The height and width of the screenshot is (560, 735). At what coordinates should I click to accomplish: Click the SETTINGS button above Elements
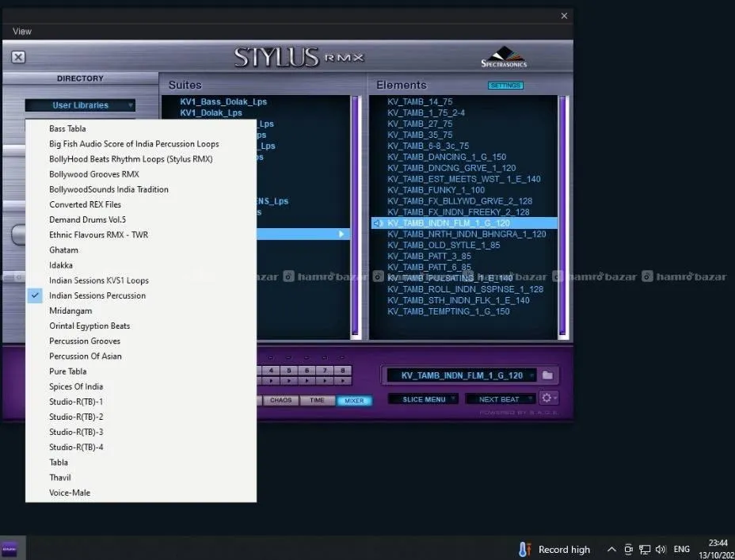pos(505,86)
